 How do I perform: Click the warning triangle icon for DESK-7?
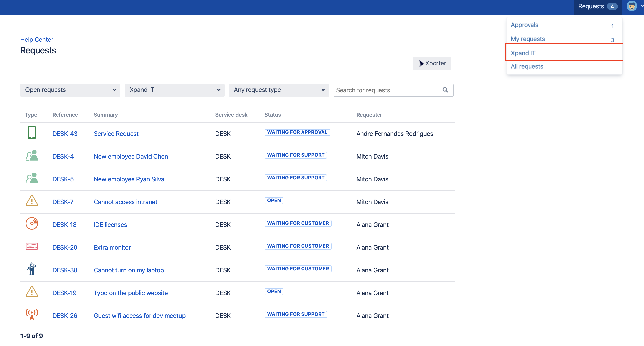point(32,201)
